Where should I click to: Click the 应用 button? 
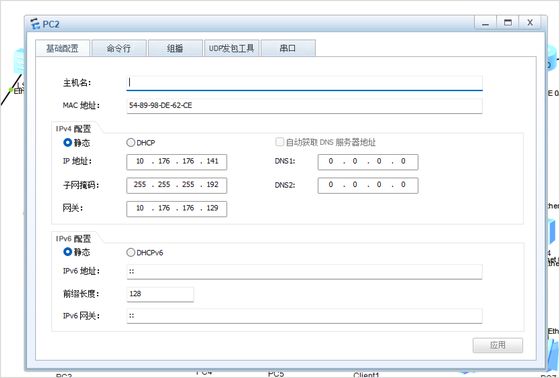tap(498, 345)
